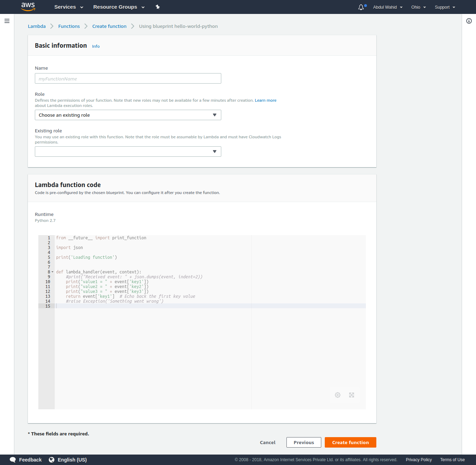476x465 pixels.
Task: Collapse line 8 code fold arrow
Action: click(x=53, y=272)
